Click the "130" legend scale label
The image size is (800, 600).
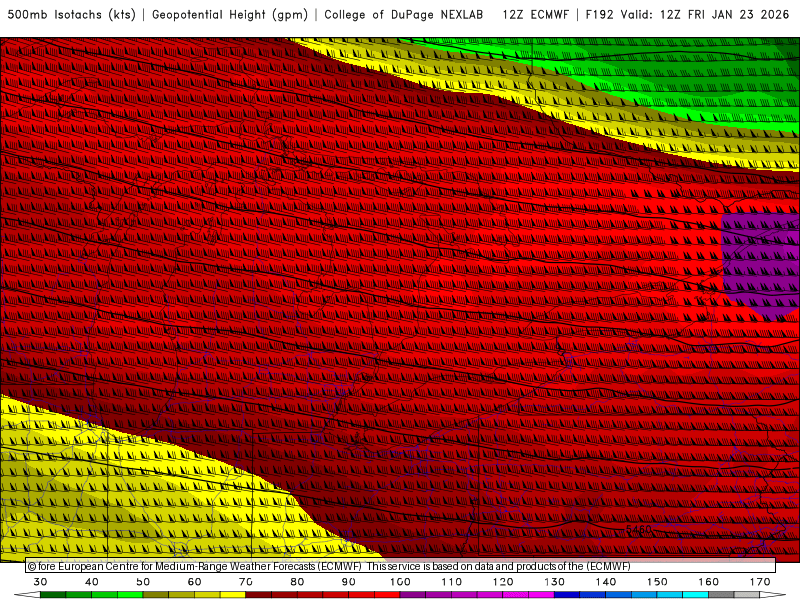point(555,582)
